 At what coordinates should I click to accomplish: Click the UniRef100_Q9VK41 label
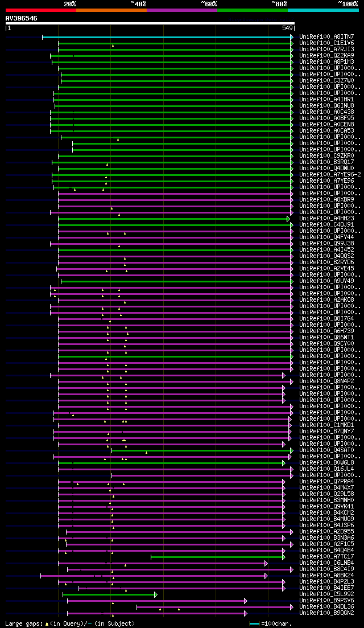326,506
